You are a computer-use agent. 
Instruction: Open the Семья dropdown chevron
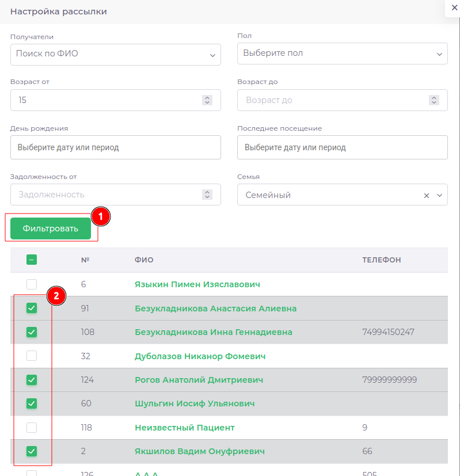[440, 196]
